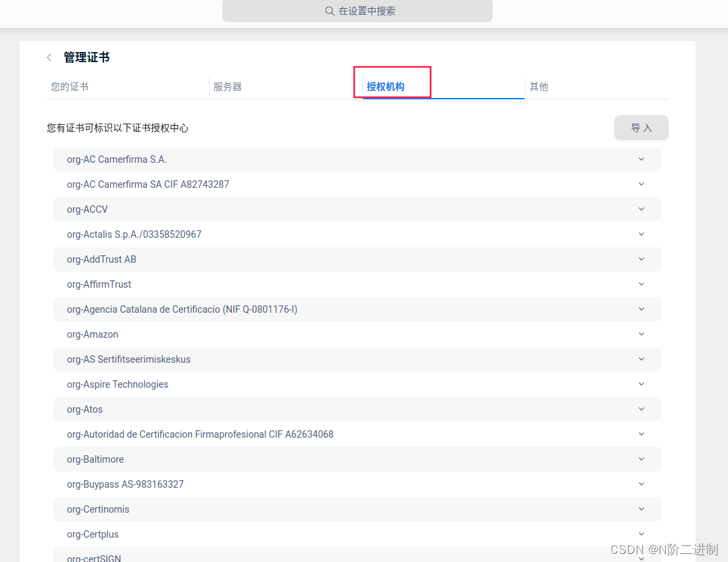Click org-Autoridad de Certificacion Firmaprofesional text
Viewport: 728px width, 562px height.
point(200,434)
